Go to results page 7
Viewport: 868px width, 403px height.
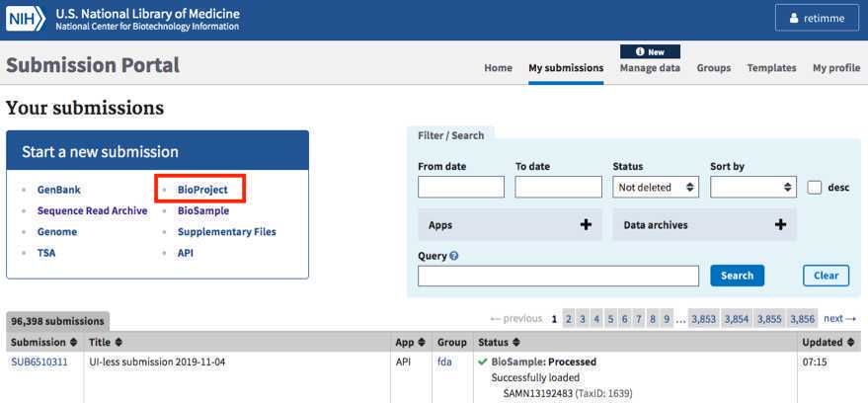pyautogui.click(x=638, y=319)
